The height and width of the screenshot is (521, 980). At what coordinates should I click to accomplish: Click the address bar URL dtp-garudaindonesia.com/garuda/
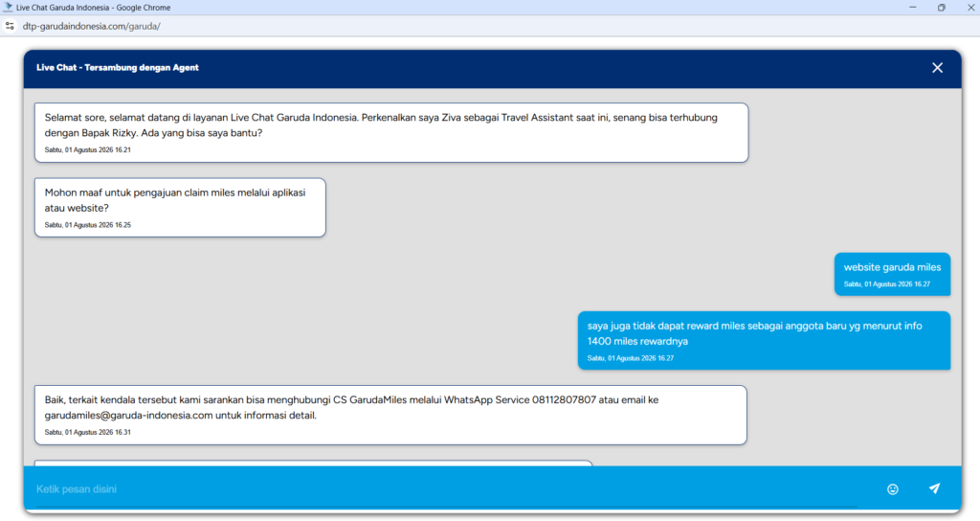tap(91, 26)
